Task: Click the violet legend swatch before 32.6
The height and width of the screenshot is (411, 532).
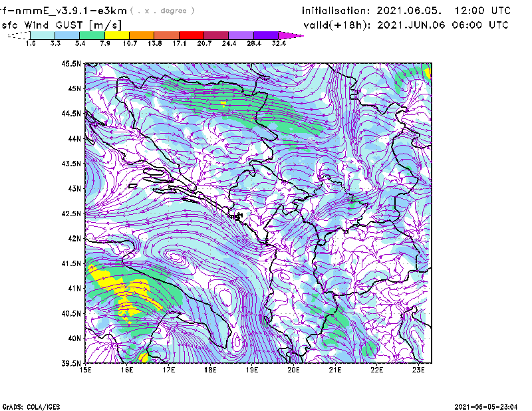Action: pos(266,35)
